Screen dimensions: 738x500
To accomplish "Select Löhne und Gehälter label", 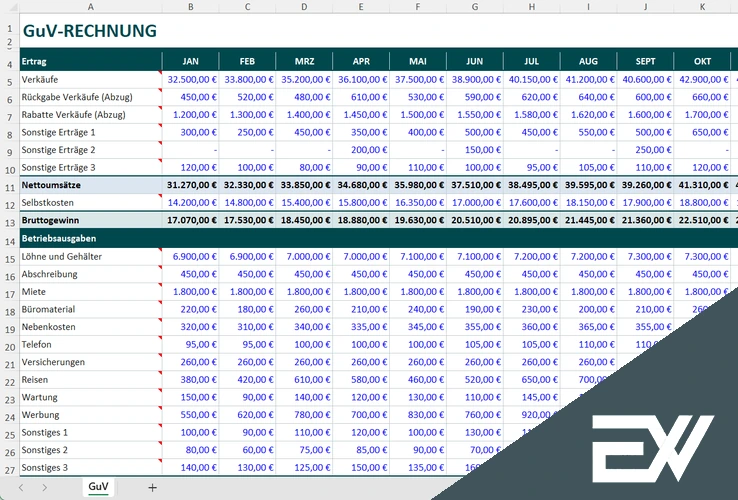I will tap(91, 257).
